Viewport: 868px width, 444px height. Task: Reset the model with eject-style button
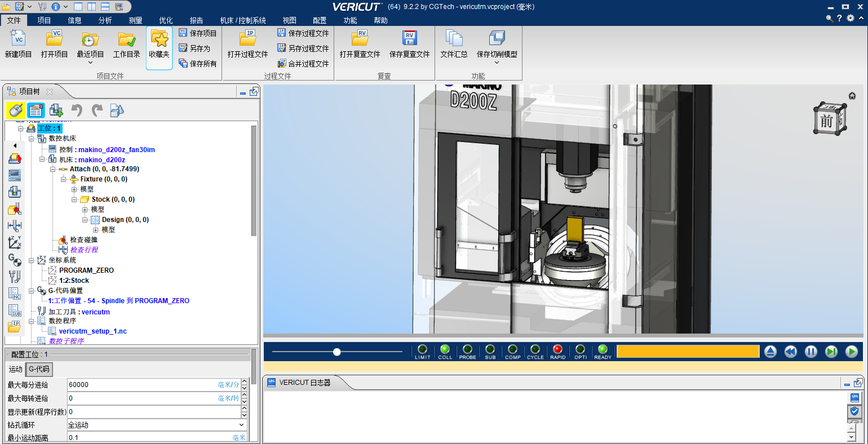tap(770, 352)
